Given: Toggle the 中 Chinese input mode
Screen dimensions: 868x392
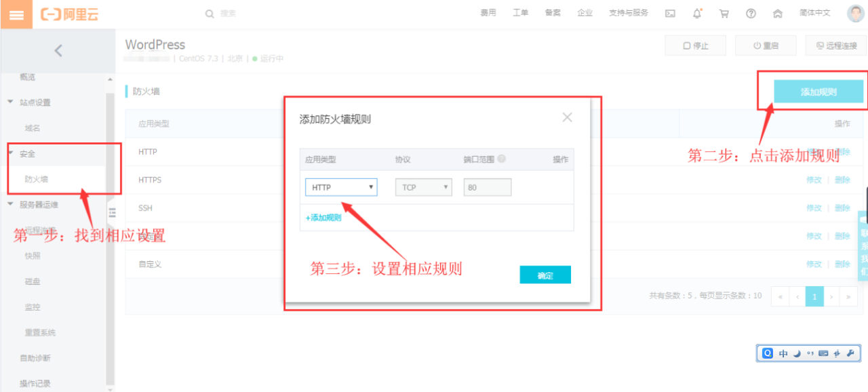Looking at the screenshot, I should (783, 353).
